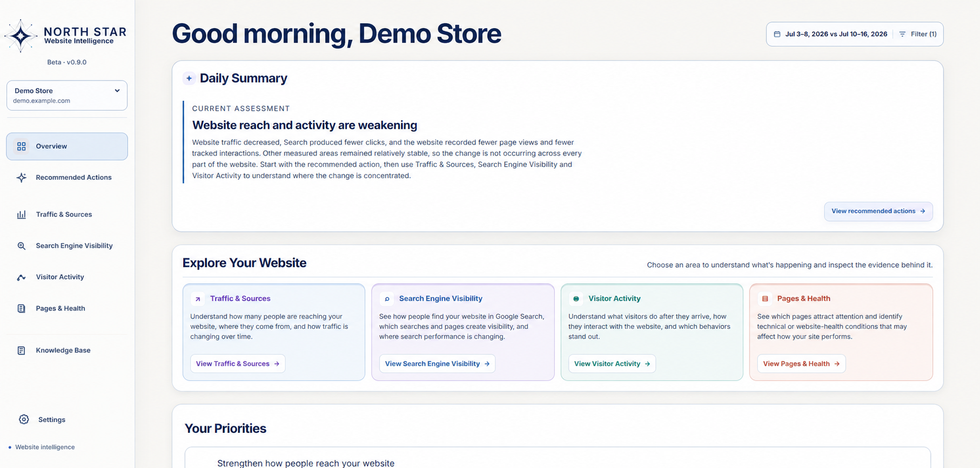
Task: Select Overview in the sidebar
Action: pos(67,146)
